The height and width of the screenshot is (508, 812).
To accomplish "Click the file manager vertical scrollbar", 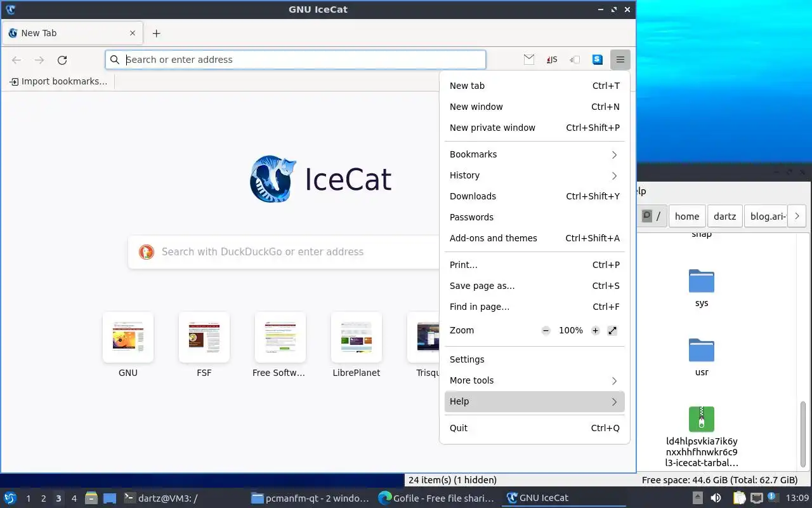I will point(803,434).
